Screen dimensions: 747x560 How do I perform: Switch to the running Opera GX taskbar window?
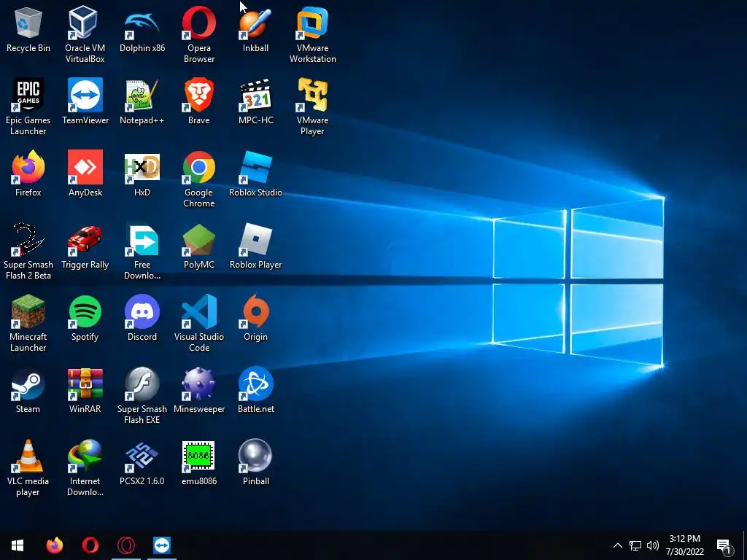tap(126, 545)
